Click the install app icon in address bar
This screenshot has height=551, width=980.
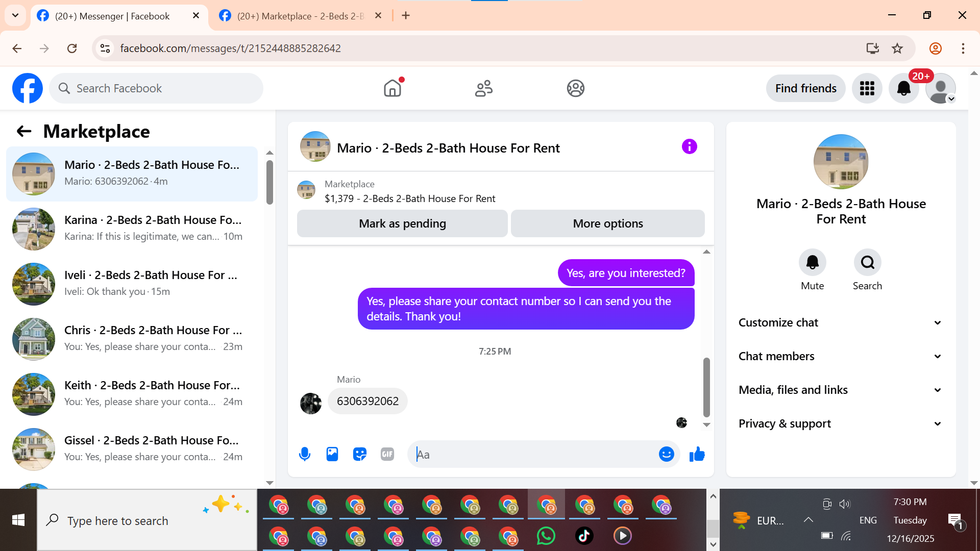click(x=872, y=48)
